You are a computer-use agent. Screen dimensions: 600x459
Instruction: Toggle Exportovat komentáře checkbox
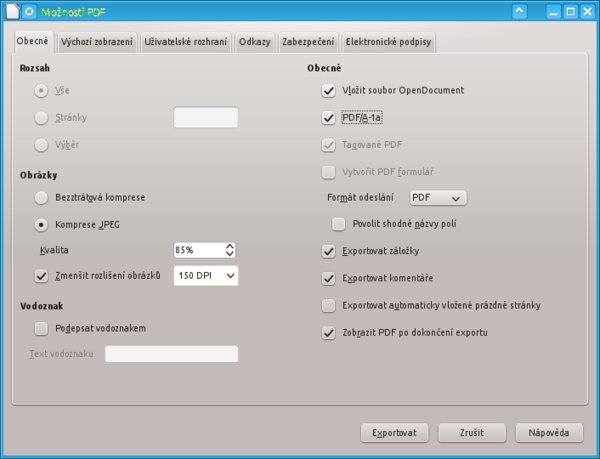[x=328, y=278]
